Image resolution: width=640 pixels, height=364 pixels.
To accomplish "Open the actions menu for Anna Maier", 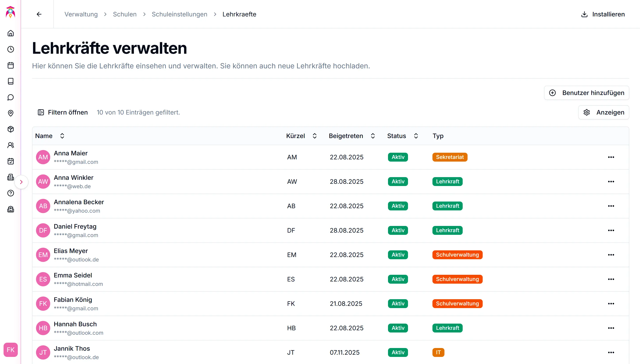I will 611,157.
